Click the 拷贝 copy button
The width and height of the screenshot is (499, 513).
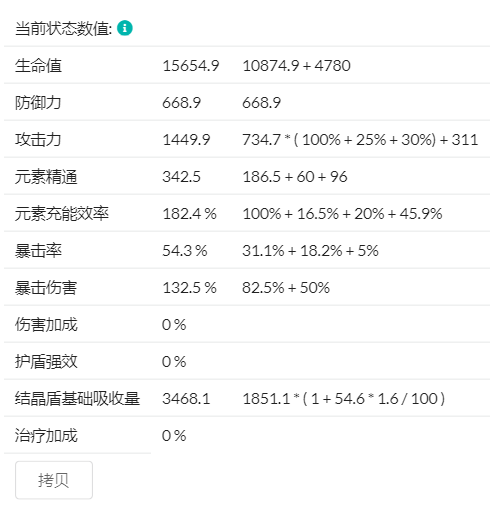tap(54, 480)
